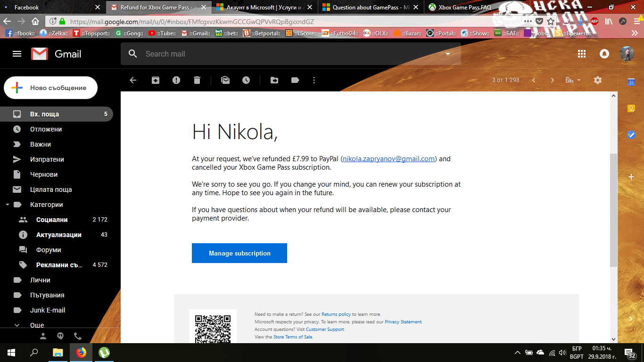Open more actions three-dot menu
Screen dimensions: 644x362
point(314,80)
